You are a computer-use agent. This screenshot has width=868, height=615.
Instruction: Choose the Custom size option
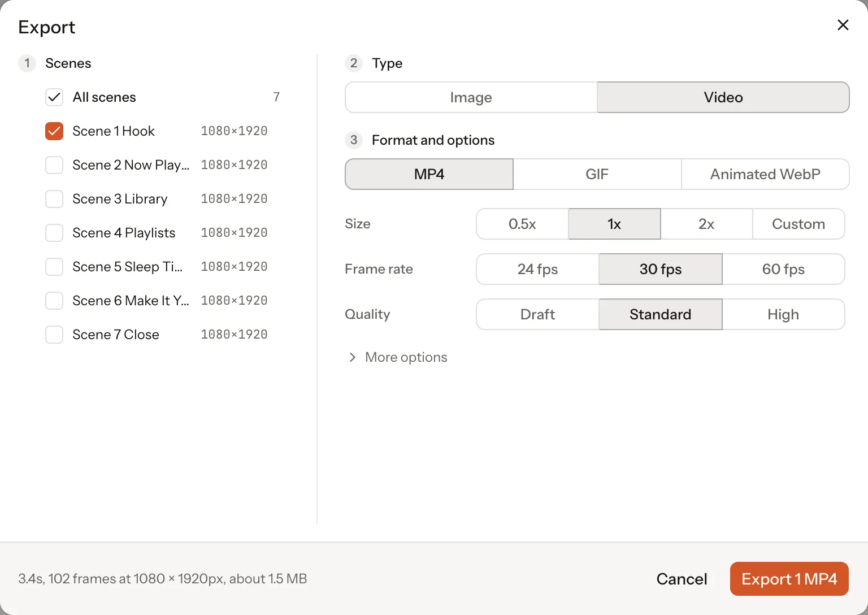[x=798, y=224]
